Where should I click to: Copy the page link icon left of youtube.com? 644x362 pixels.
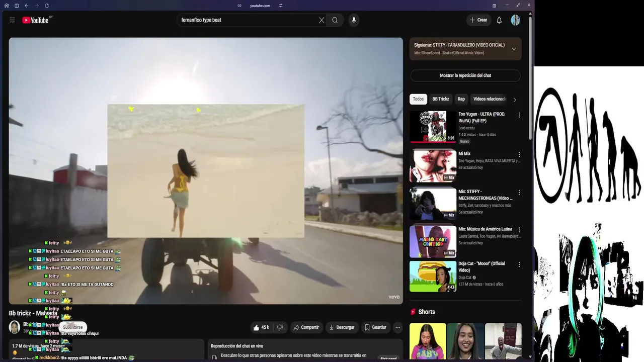tap(240, 6)
